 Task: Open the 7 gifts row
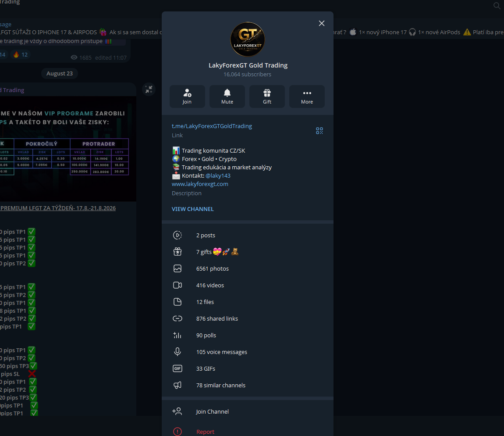coord(248,252)
